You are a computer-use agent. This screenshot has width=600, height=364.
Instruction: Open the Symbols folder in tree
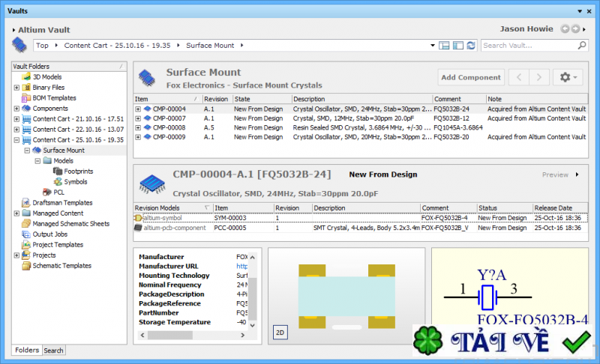(75, 181)
